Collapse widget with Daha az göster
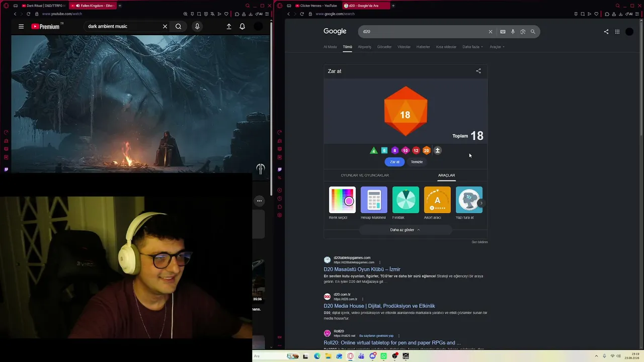This screenshot has width=644, height=362. (405, 230)
